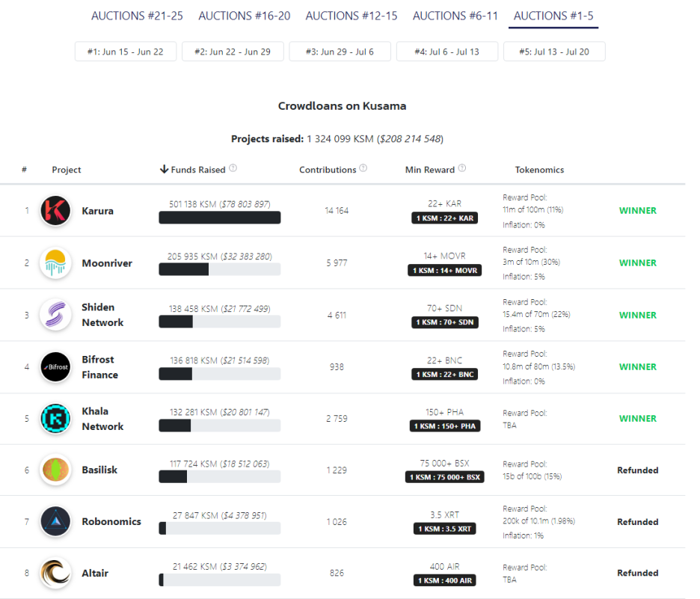Viewport: 700px width, 599px height.
Task: Open the Khala Network name link
Action: tap(102, 419)
